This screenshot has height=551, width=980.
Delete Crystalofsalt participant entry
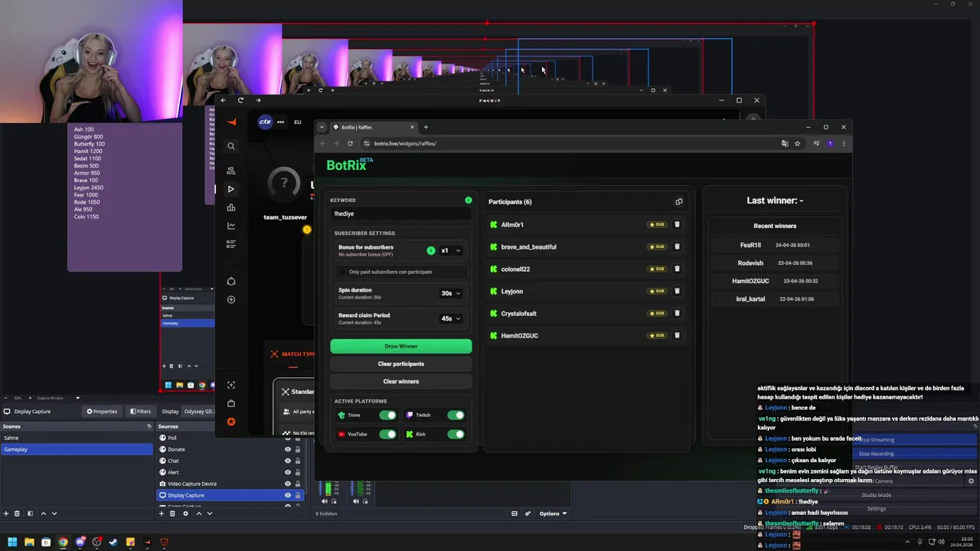coord(677,314)
